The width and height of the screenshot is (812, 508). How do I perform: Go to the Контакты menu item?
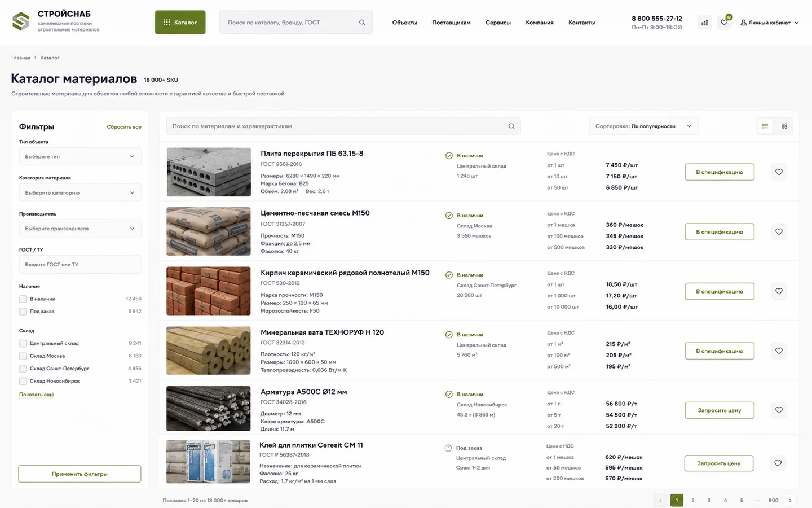pyautogui.click(x=581, y=23)
